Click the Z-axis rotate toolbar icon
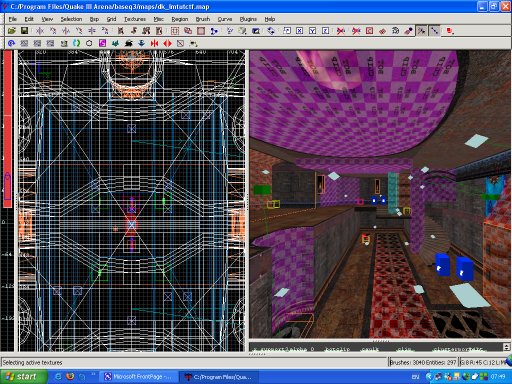This screenshot has height=384, width=512. (105, 31)
